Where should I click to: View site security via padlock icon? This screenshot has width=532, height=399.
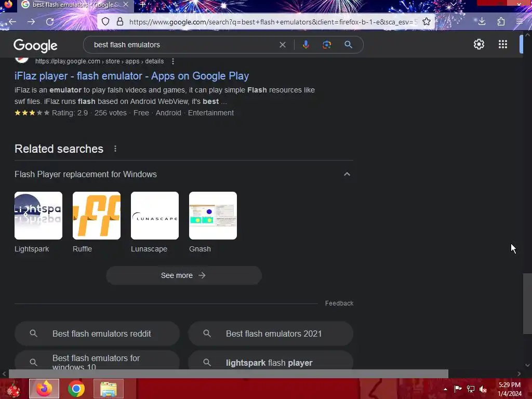click(x=120, y=22)
